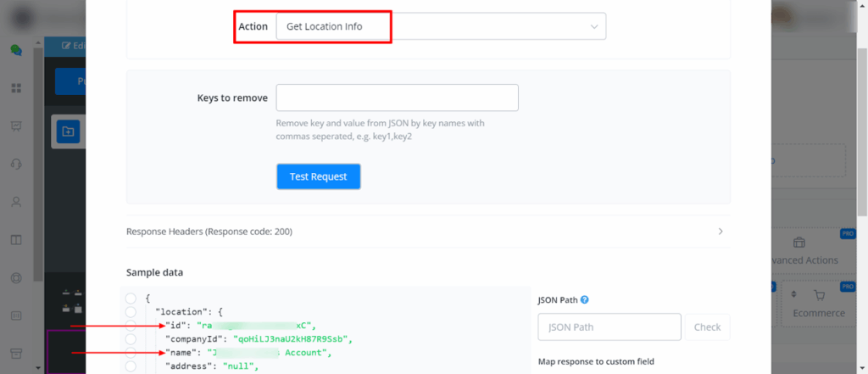Click the Keys to remove input field
Screen dimensions: 868x374
click(397, 98)
